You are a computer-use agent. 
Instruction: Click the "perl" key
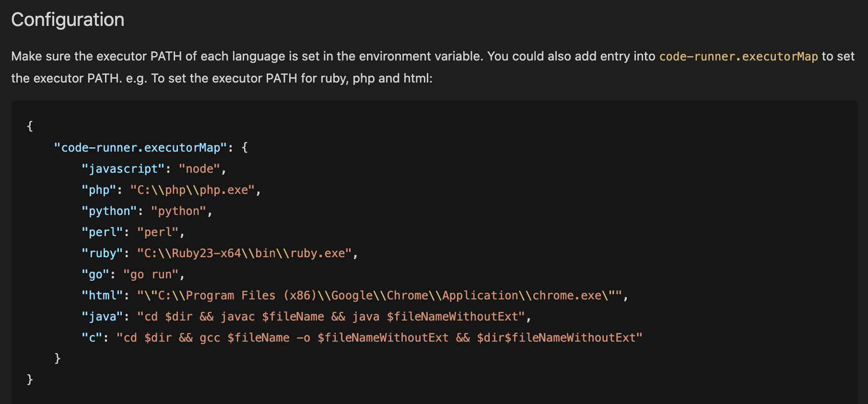[x=102, y=232]
